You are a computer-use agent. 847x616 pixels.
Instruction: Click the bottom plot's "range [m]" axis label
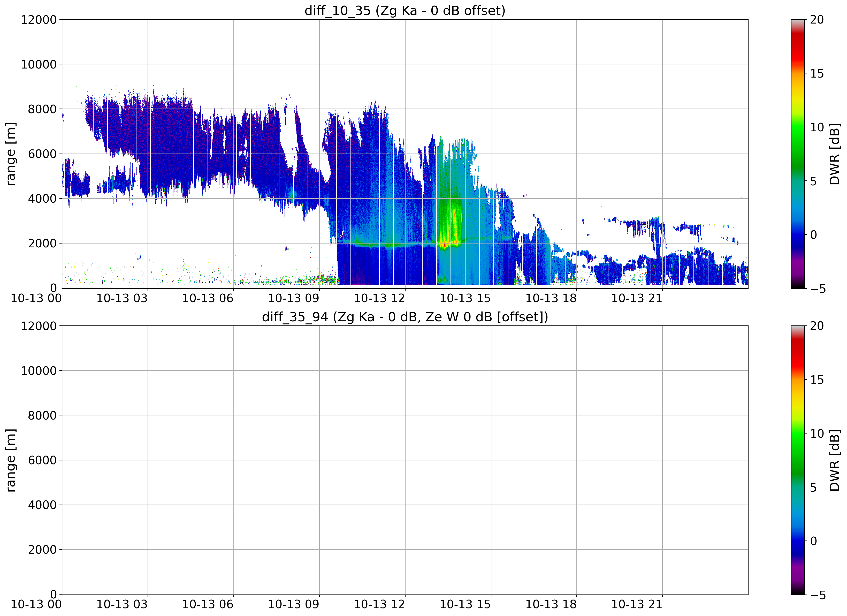pos(10,460)
